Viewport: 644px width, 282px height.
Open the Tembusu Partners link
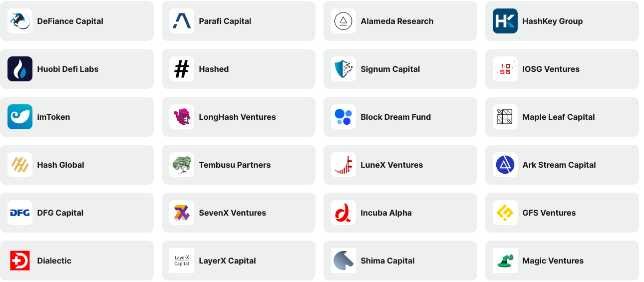pyautogui.click(x=239, y=165)
